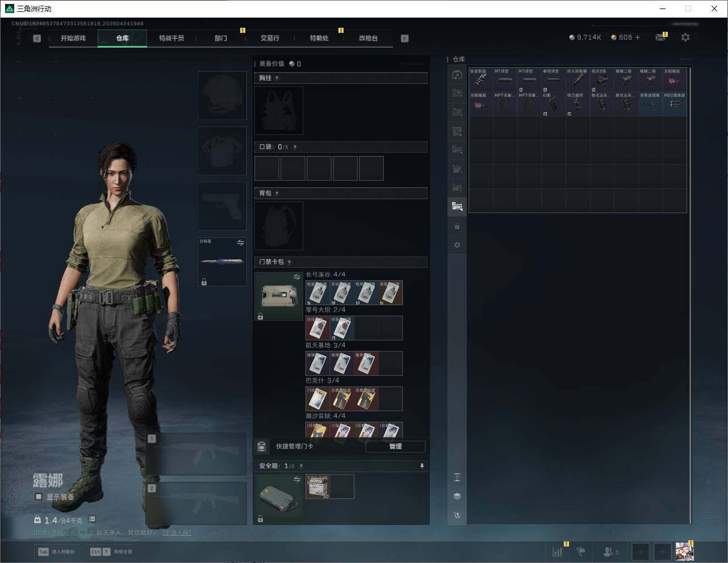Switch to the 改枪台 tab
Image resolution: width=728 pixels, height=563 pixels.
click(368, 38)
